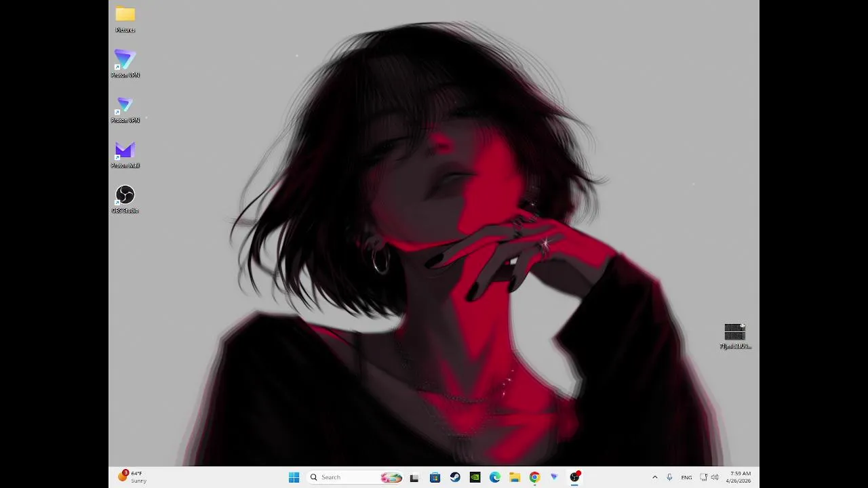Open the Pictures folder on the desktop
The height and width of the screenshot is (488, 868).
[x=125, y=19]
